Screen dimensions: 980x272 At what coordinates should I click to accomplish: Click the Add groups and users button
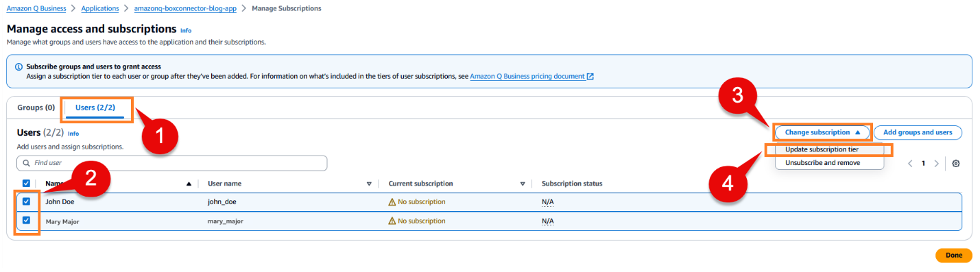918,132
